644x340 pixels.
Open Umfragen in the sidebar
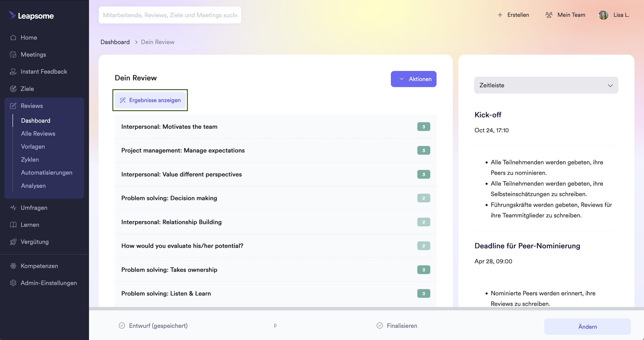[x=34, y=208]
